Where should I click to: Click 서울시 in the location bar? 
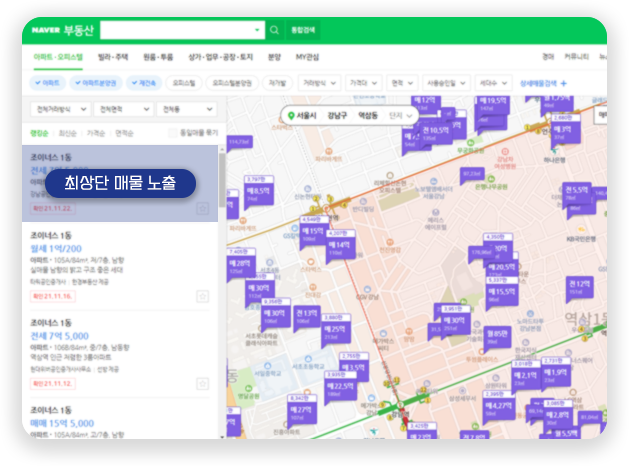tap(306, 116)
